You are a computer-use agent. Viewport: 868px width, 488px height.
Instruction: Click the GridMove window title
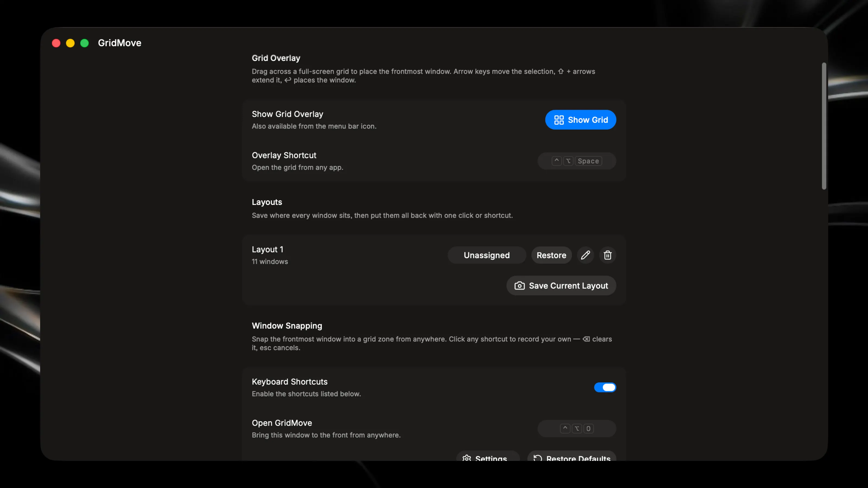(x=119, y=43)
